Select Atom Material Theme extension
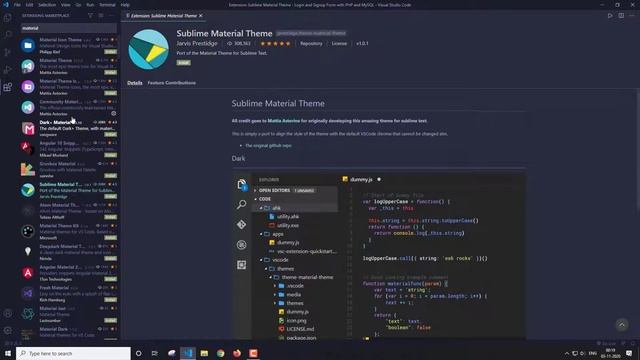This screenshot has height=360, width=640. tap(69, 211)
